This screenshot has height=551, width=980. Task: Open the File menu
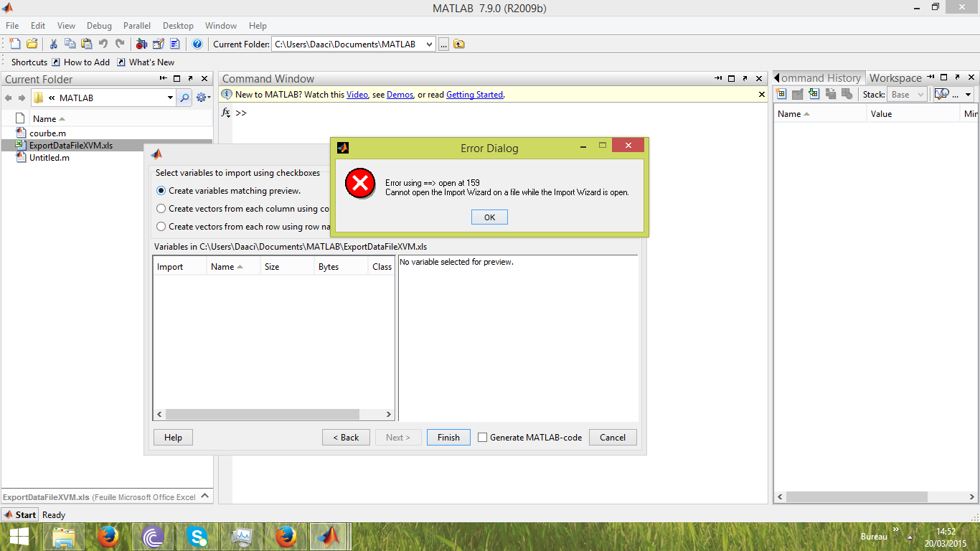pyautogui.click(x=12, y=26)
